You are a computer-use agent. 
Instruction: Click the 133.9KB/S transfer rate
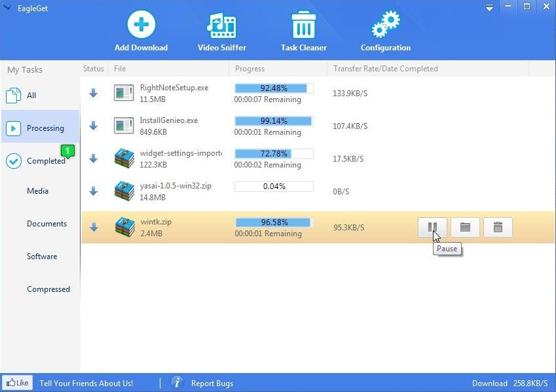click(x=350, y=93)
